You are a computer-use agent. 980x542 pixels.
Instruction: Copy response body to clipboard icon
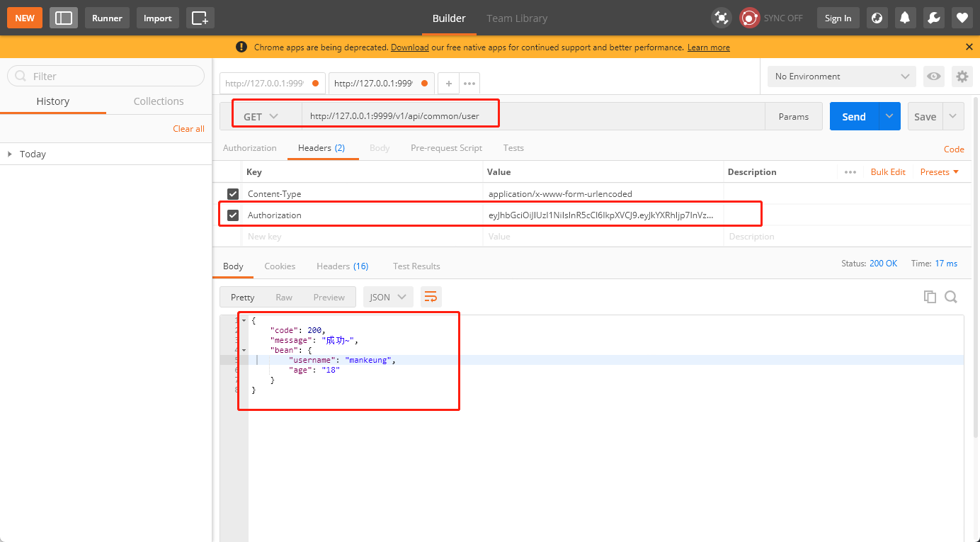(930, 297)
